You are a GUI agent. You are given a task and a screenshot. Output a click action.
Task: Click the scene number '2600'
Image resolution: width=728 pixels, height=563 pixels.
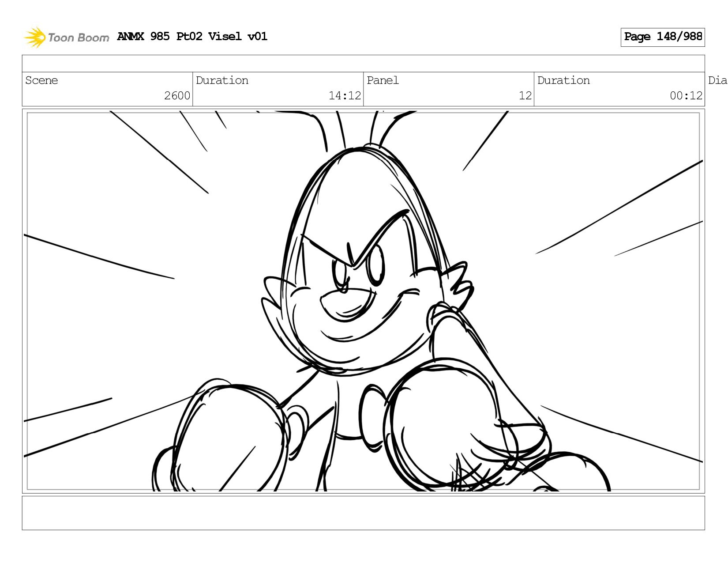click(177, 96)
